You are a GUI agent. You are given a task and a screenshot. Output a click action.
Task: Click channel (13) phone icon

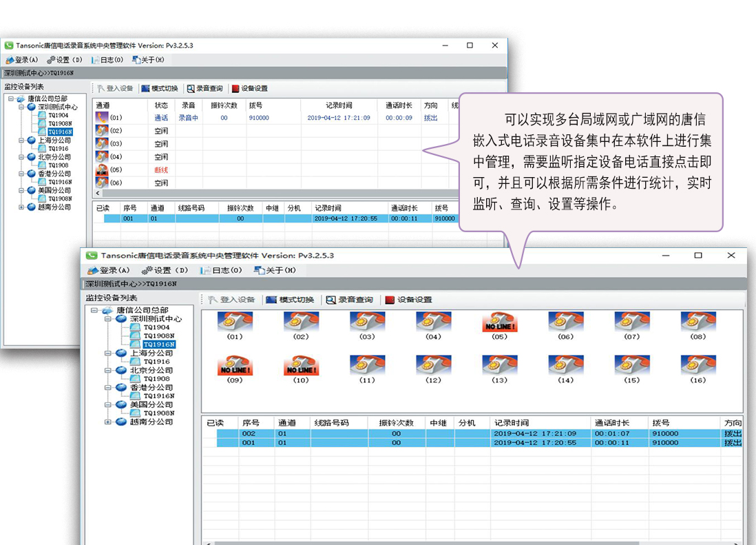[499, 365]
